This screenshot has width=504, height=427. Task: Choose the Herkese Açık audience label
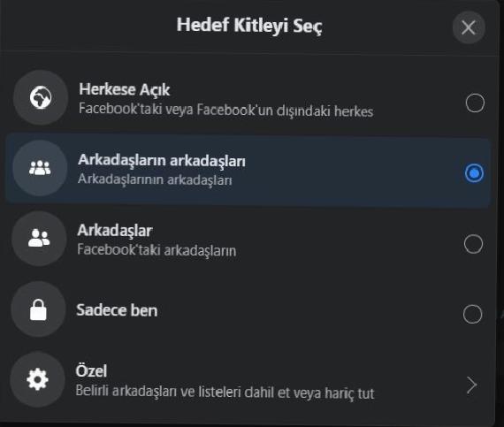[x=125, y=89]
